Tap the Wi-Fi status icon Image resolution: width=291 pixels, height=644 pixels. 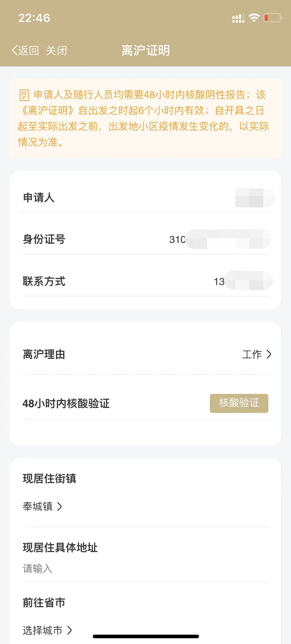point(254,18)
